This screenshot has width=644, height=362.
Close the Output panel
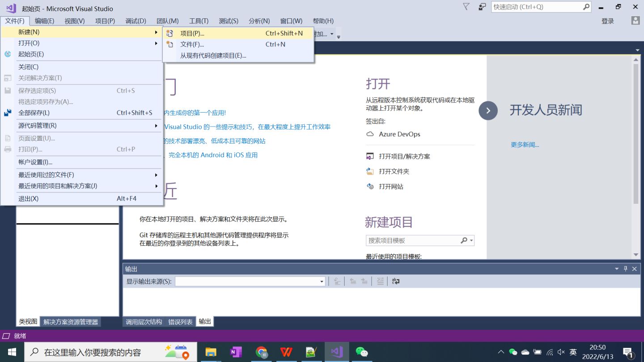coord(634,269)
